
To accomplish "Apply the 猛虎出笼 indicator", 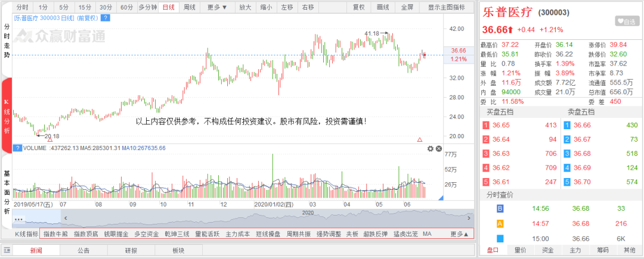I will click(406, 234).
